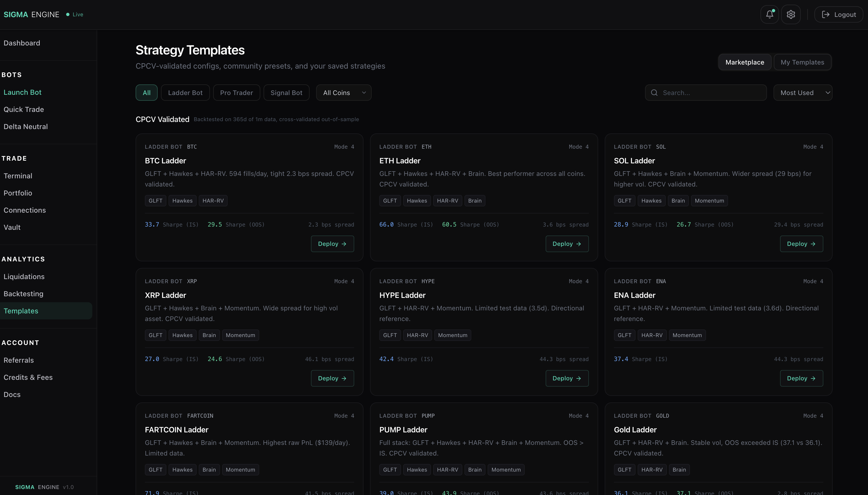The height and width of the screenshot is (495, 868).
Task: Filter by Ladder Bot
Action: (185, 93)
